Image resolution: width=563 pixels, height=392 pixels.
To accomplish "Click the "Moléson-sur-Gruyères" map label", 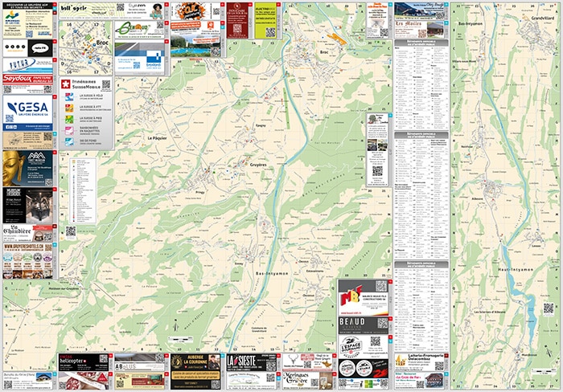I will [64, 288].
